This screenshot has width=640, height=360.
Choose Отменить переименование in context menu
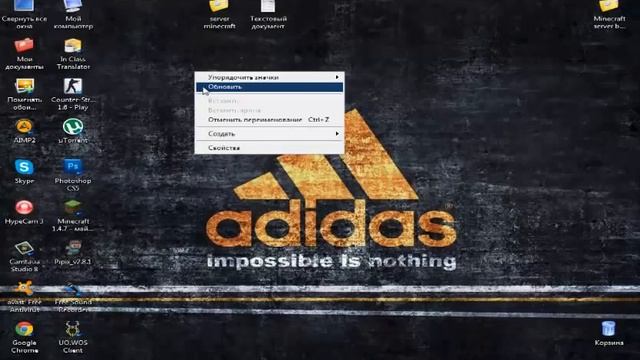tap(269, 120)
